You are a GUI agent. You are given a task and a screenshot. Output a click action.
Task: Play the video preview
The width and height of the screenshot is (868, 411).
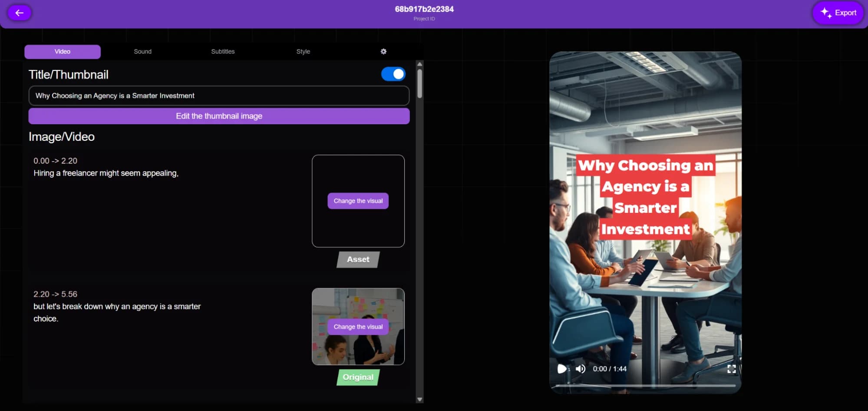(562, 368)
